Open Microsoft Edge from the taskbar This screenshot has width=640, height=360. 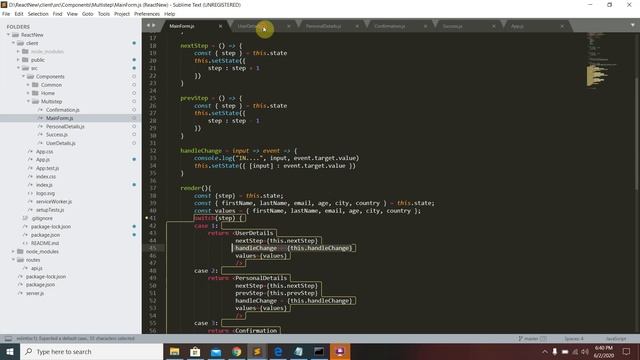(278, 351)
